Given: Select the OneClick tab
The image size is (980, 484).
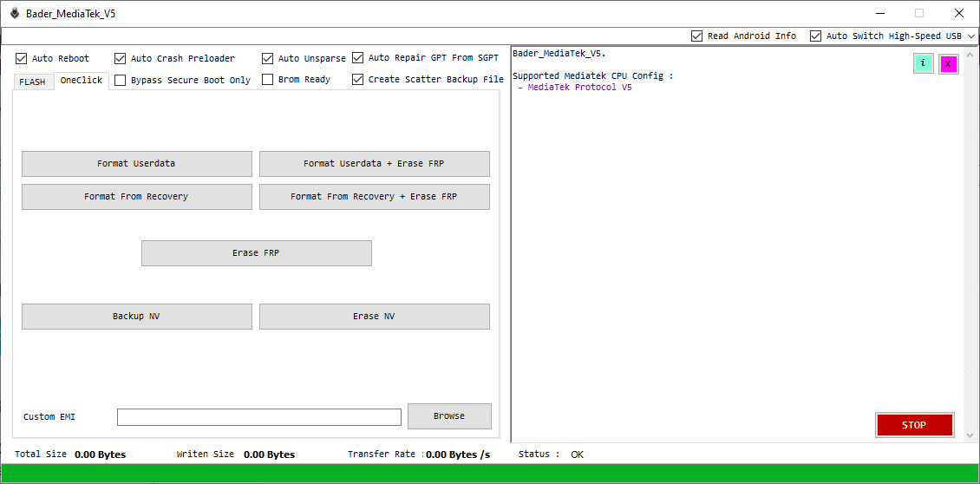Looking at the screenshot, I should click(81, 81).
